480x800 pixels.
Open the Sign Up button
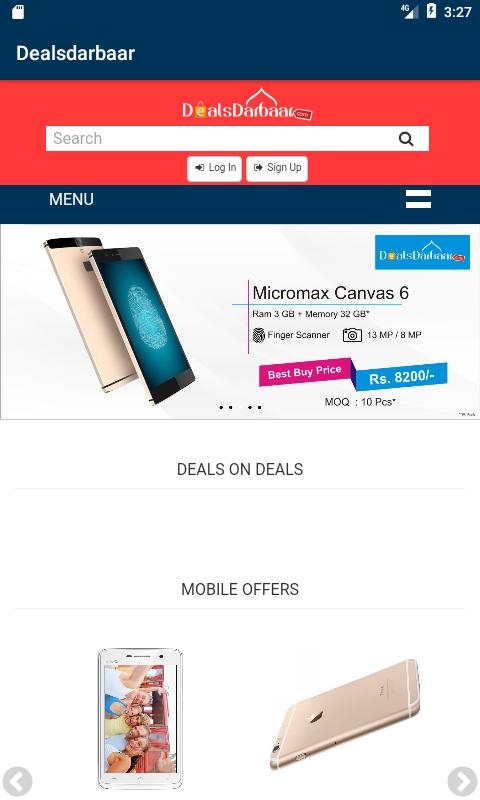click(x=277, y=168)
